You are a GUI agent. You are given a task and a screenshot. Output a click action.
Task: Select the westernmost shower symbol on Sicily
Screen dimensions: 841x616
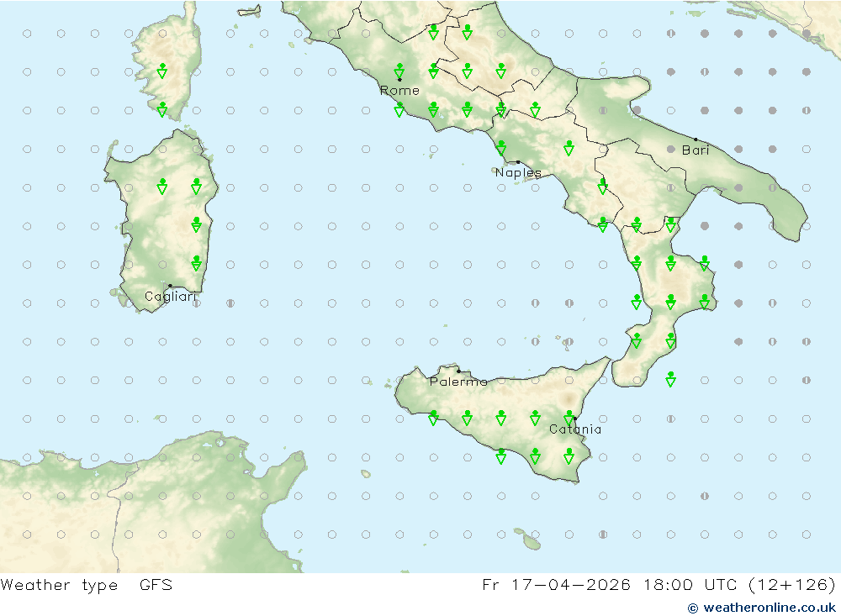coord(433,418)
